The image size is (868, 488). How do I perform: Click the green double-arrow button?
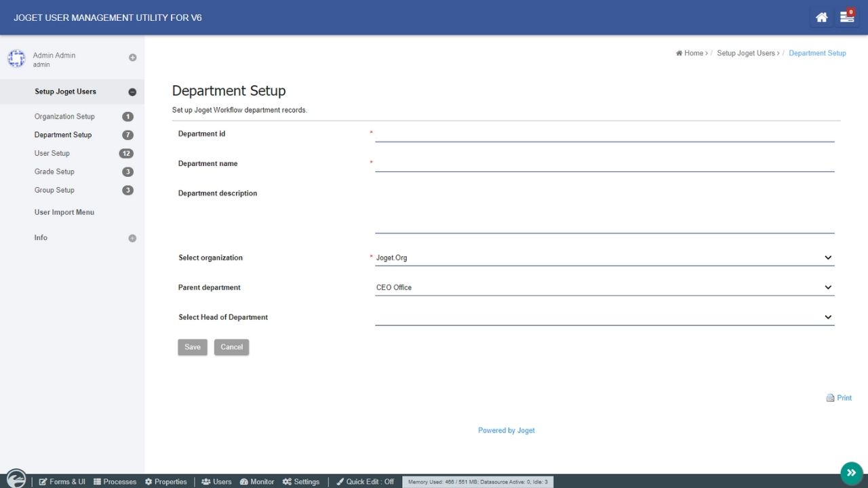point(851,472)
